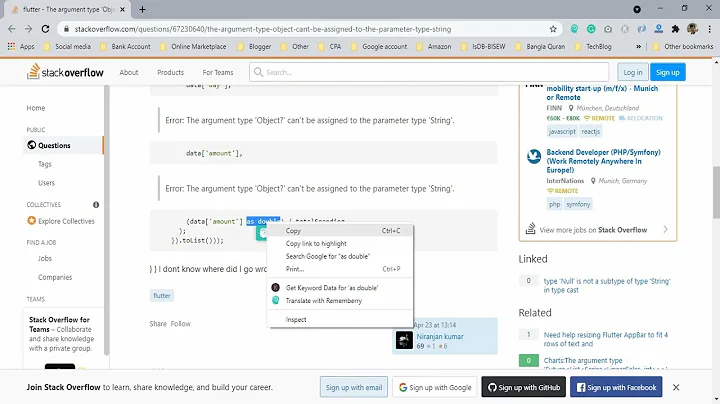Sign up with email
This screenshot has height=404, width=720.
[x=354, y=387]
